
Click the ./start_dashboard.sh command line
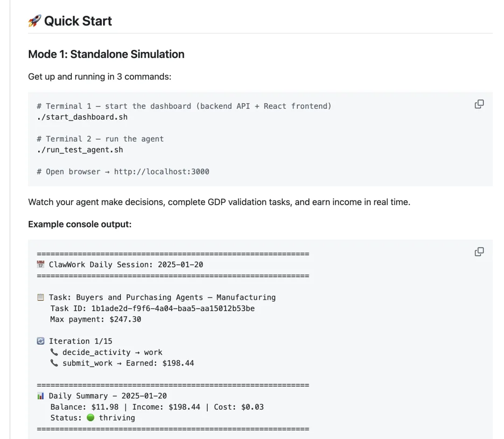point(82,117)
